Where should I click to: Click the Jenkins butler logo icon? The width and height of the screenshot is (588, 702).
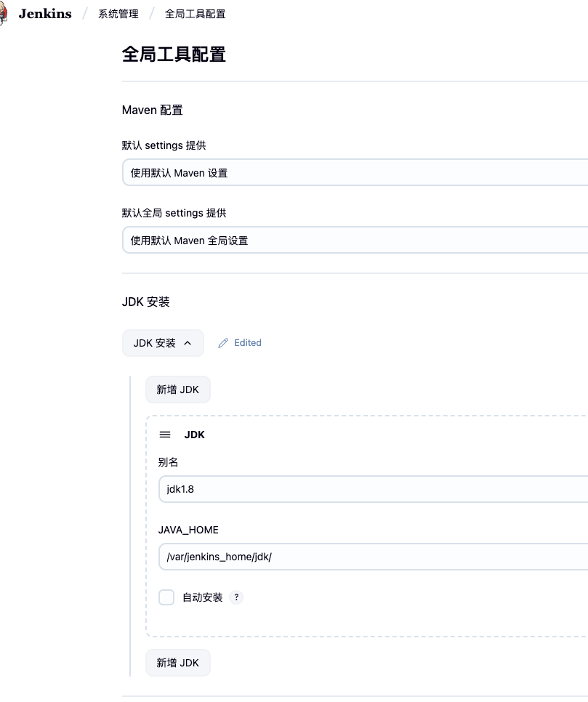[3, 14]
